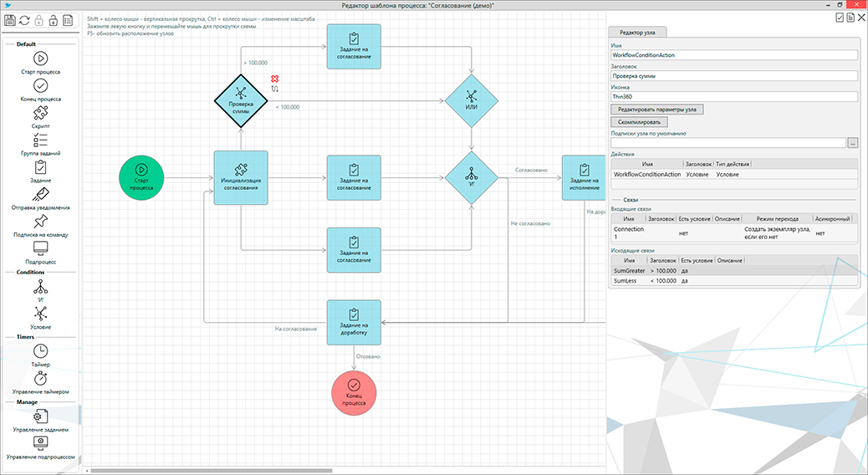Select 'Управление таймером' stopwatch palette item
Image resolution: width=868 pixels, height=475 pixels.
click(40, 379)
